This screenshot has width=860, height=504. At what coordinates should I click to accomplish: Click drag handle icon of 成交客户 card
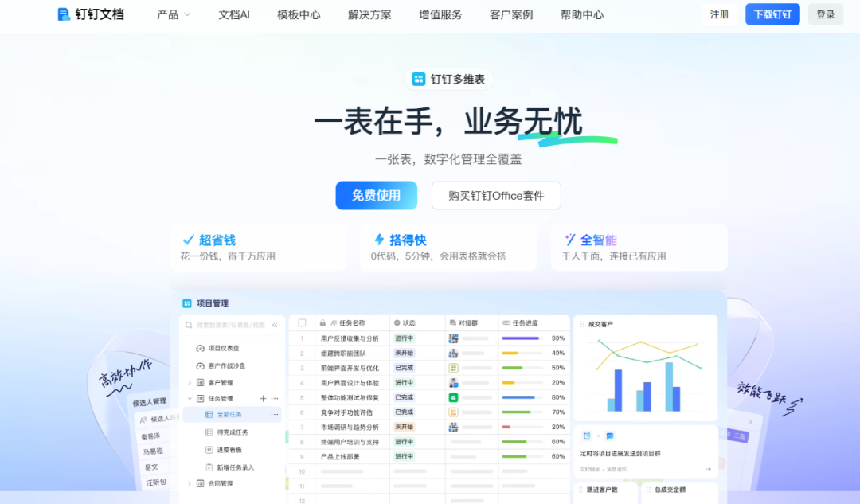582,325
